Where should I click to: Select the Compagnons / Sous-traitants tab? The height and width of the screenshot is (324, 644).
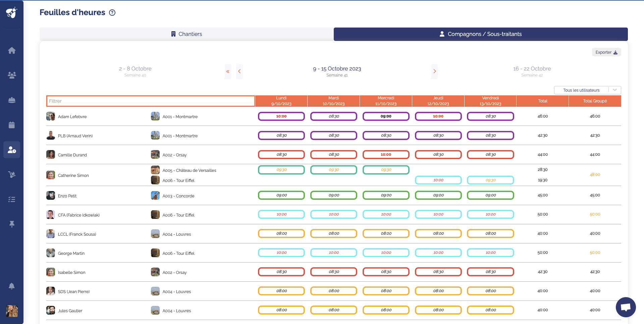480,34
